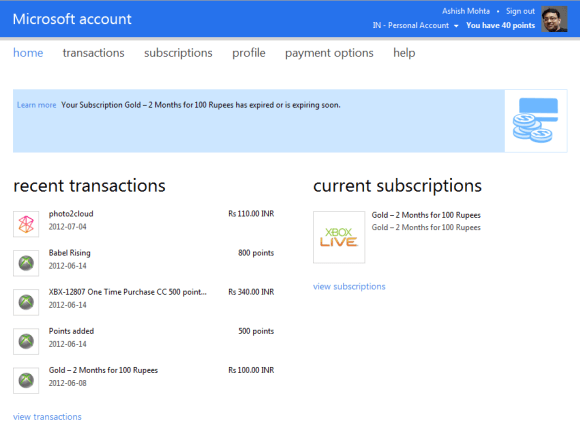This screenshot has height=430, width=580.
Task: Click the Xbox icon beside XBX-12807 purchase
Action: [x=26, y=302]
